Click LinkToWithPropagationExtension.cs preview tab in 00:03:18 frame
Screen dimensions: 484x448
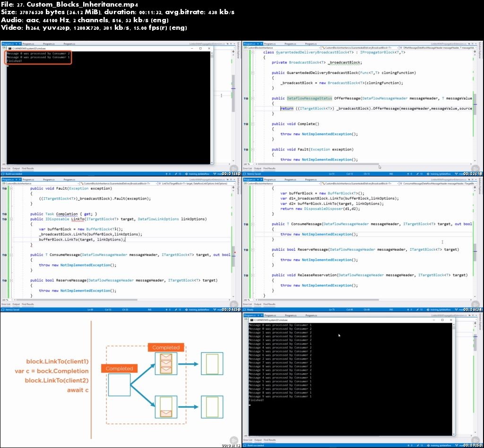click(x=449, y=44)
